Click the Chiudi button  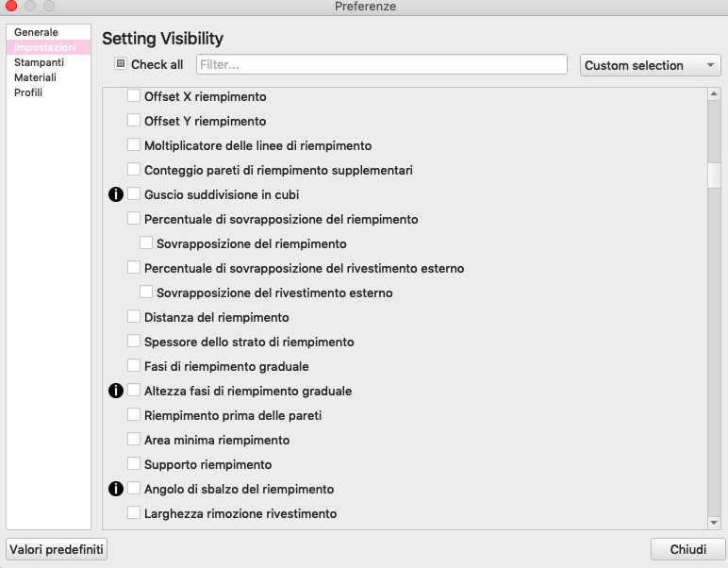[x=687, y=549]
